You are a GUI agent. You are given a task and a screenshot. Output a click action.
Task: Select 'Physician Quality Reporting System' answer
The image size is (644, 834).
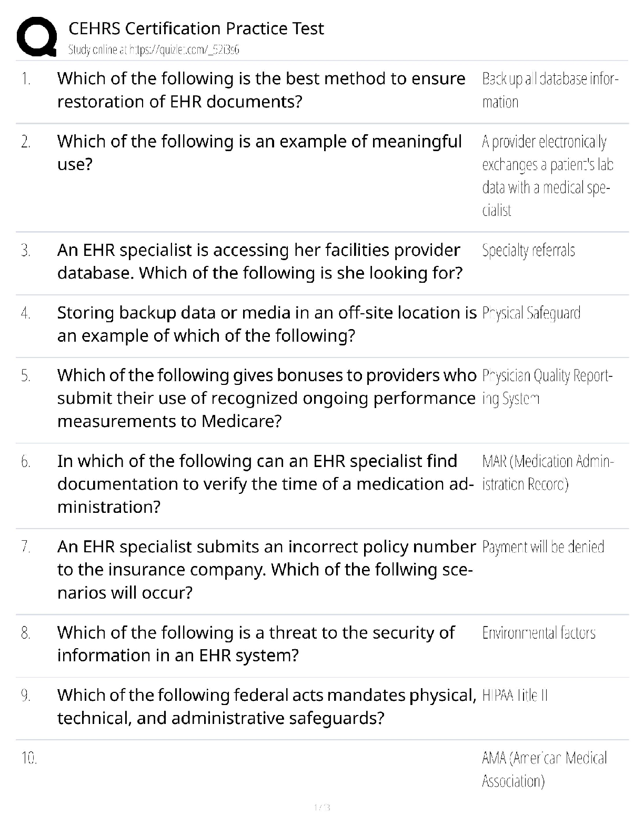coord(547,387)
